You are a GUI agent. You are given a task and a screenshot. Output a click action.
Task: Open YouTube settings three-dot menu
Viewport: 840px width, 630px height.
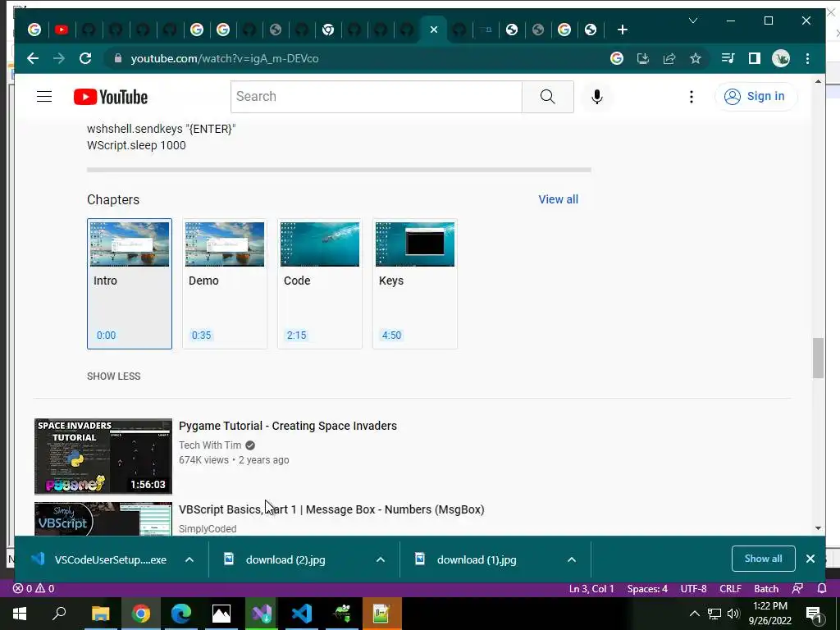point(691,97)
